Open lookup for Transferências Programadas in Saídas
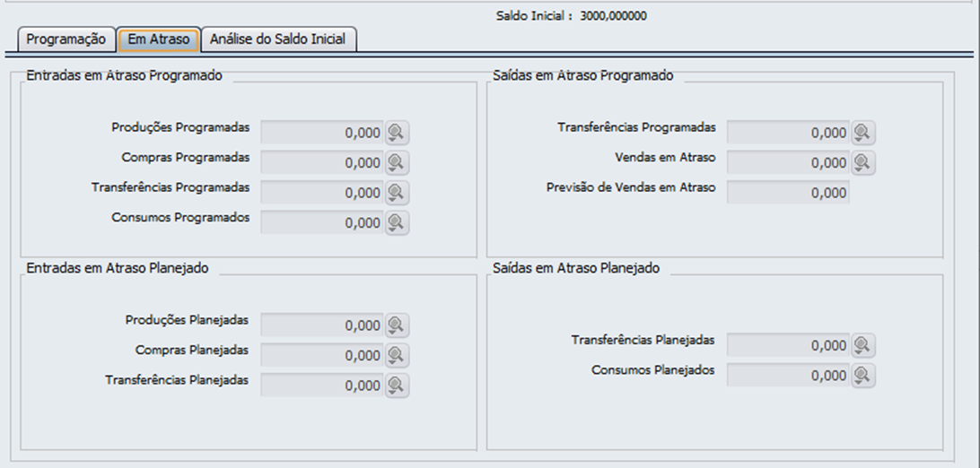 coord(863,133)
